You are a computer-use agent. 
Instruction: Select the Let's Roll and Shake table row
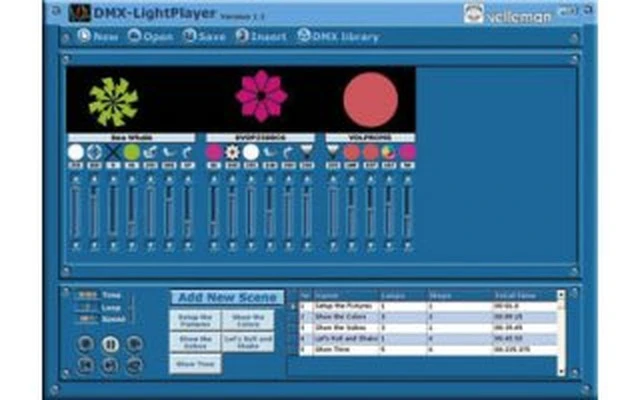coord(428,339)
